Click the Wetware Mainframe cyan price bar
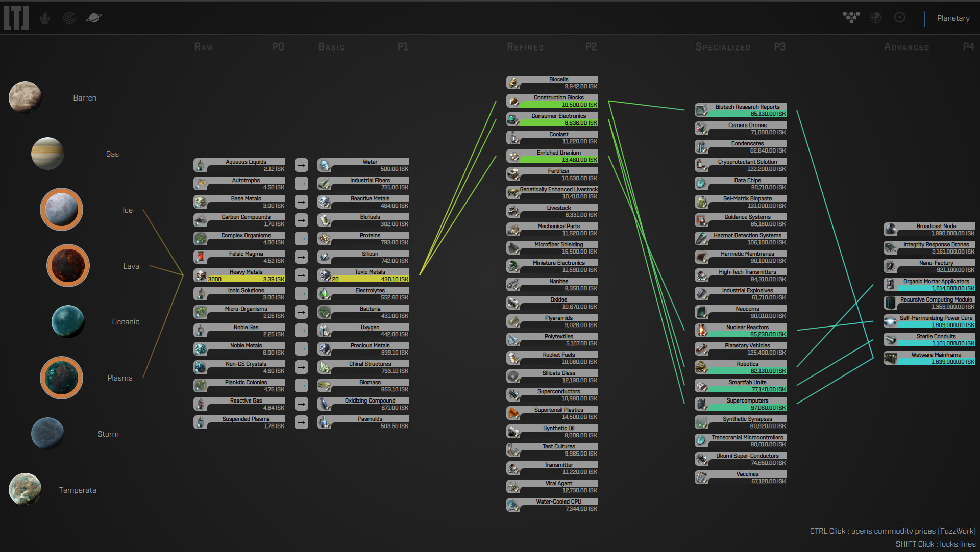The image size is (980, 552). (936, 362)
